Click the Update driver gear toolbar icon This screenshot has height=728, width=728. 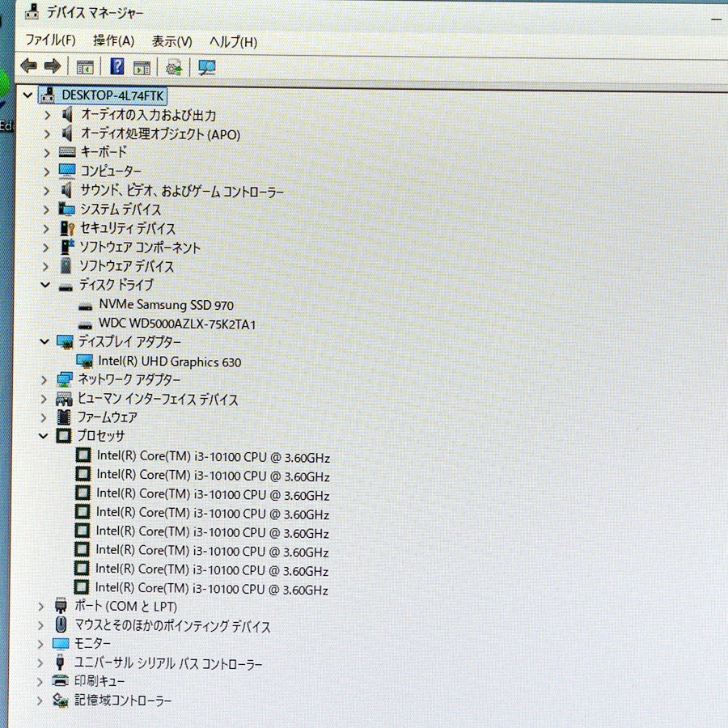click(x=174, y=68)
